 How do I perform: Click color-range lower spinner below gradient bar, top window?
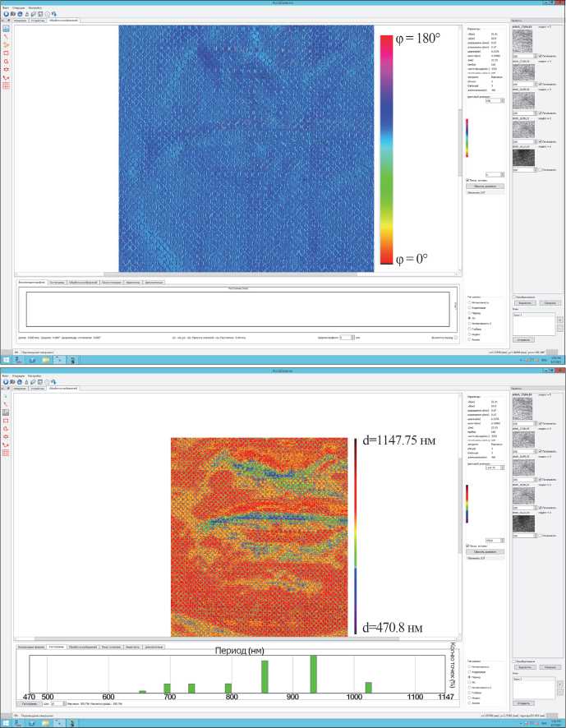tap(495, 174)
